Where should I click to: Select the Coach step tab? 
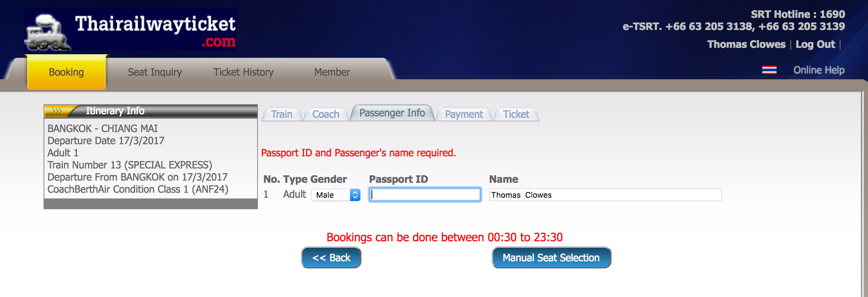coord(326,114)
